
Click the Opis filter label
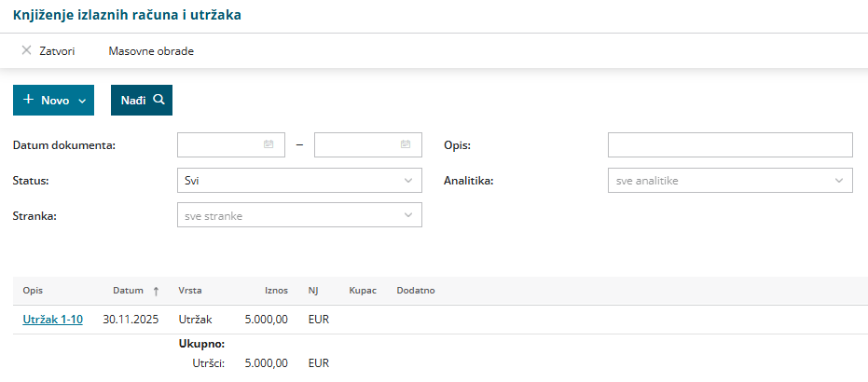coord(457,145)
